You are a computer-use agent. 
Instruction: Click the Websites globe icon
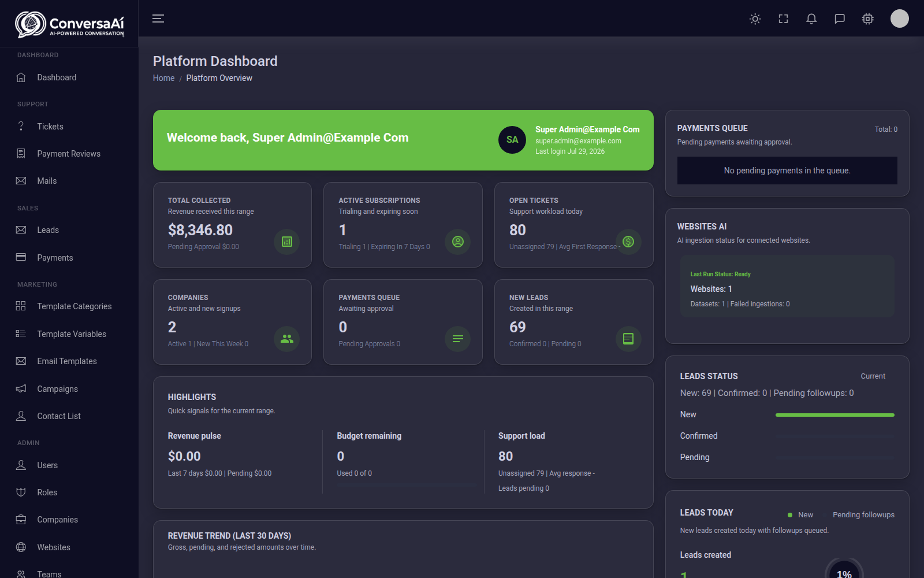coord(21,547)
